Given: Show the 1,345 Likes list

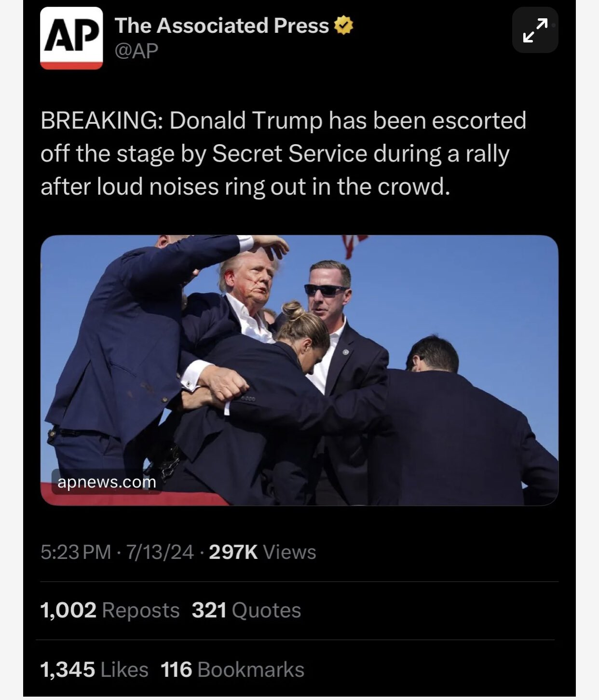Looking at the screenshot, I should tap(95, 670).
